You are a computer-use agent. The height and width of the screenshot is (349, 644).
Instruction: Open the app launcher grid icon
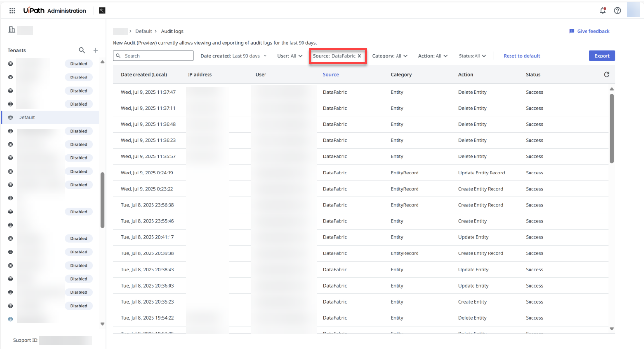click(x=12, y=10)
